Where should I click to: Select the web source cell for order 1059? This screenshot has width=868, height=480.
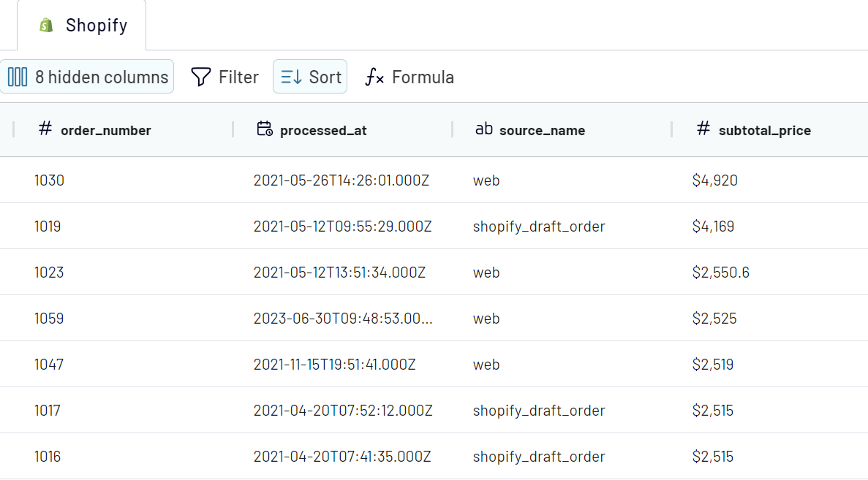click(x=486, y=318)
